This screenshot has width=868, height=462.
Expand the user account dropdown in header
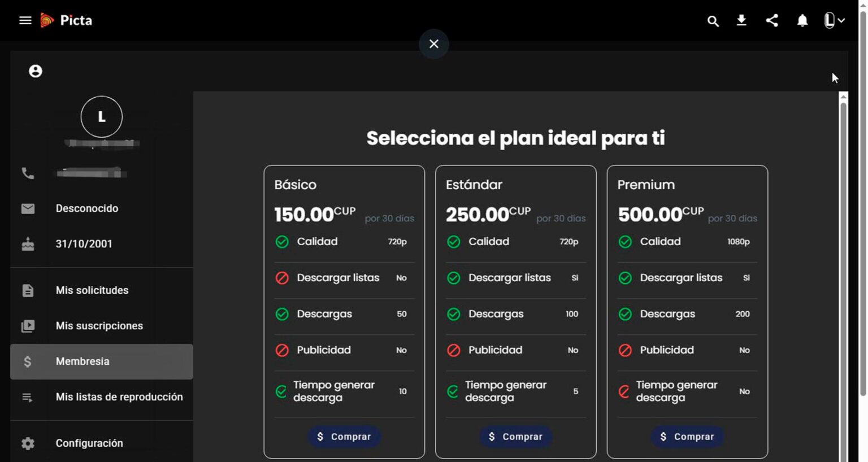point(834,21)
